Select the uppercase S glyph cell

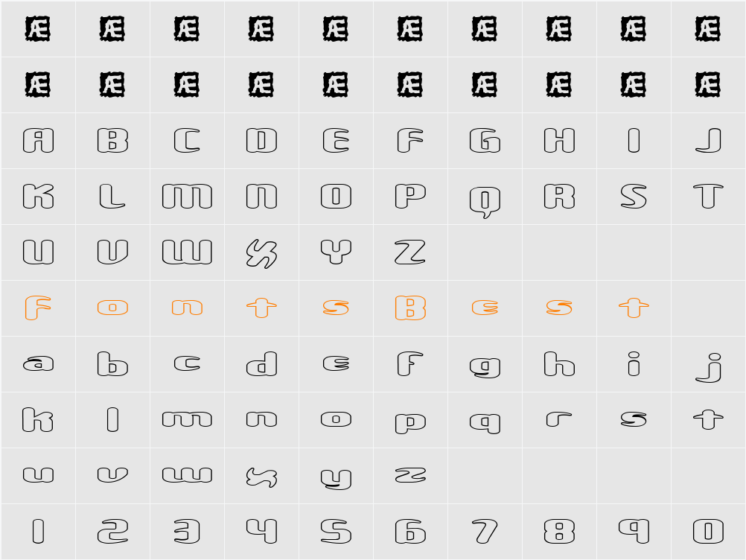[x=634, y=197]
